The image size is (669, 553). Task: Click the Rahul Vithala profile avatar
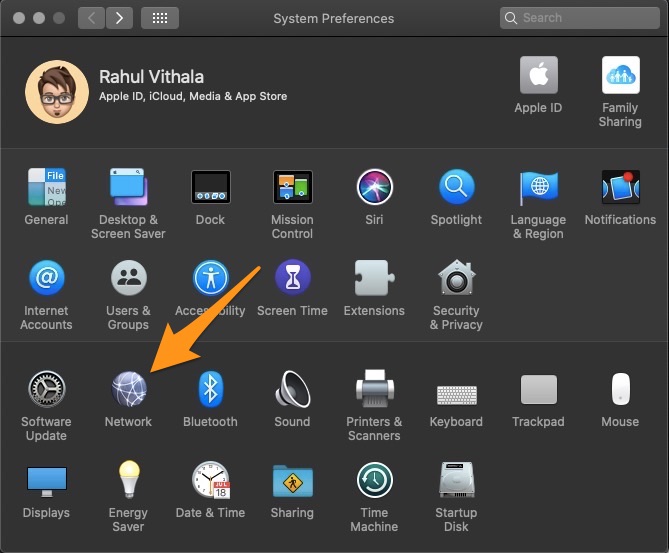pyautogui.click(x=57, y=92)
